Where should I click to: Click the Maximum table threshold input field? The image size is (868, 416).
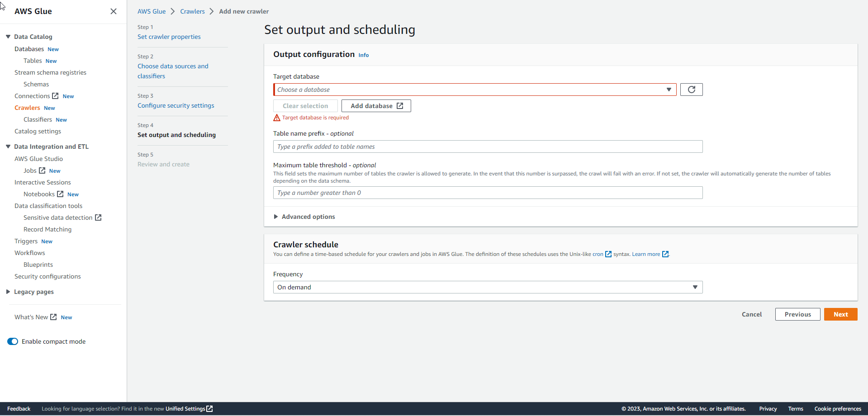[x=488, y=193]
